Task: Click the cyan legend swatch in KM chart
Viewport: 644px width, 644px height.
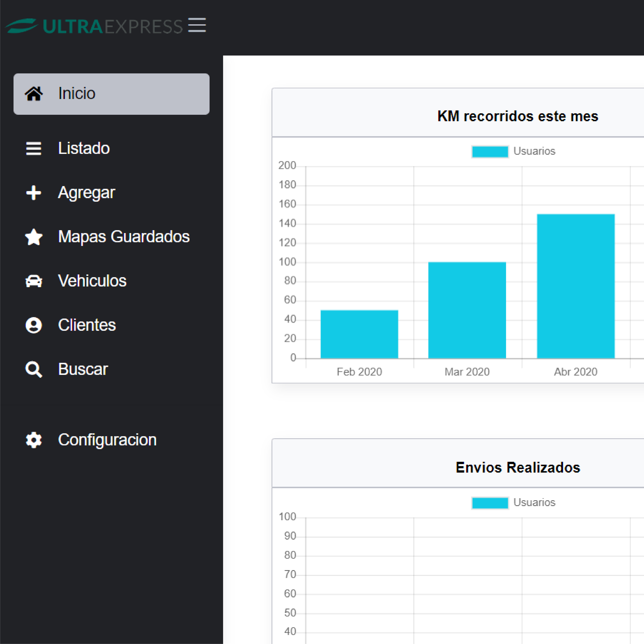Action: 490,151
